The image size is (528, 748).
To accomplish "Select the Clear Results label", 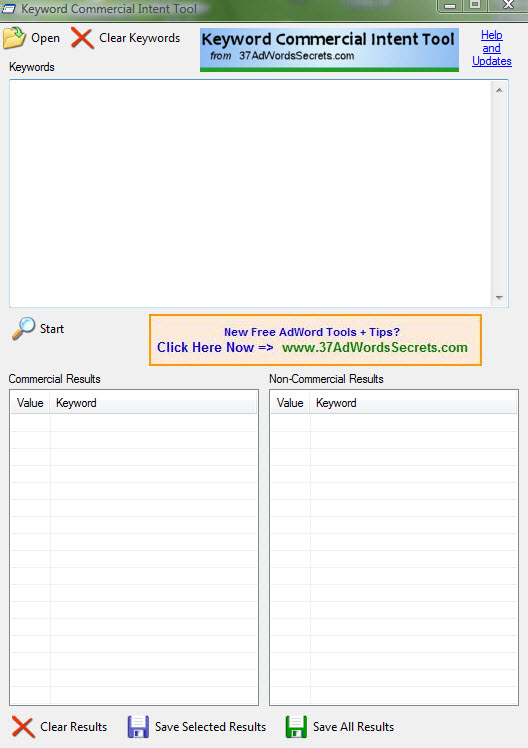I will click(x=73, y=727).
